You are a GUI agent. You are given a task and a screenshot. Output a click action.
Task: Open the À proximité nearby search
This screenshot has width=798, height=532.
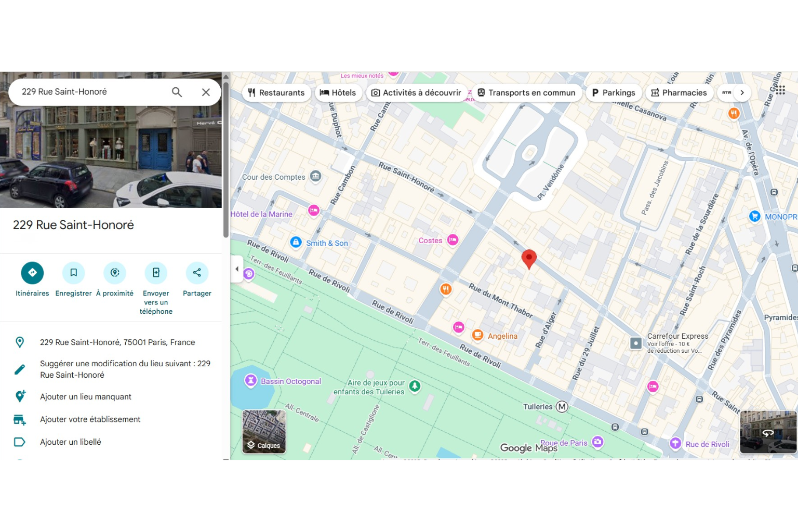115,273
